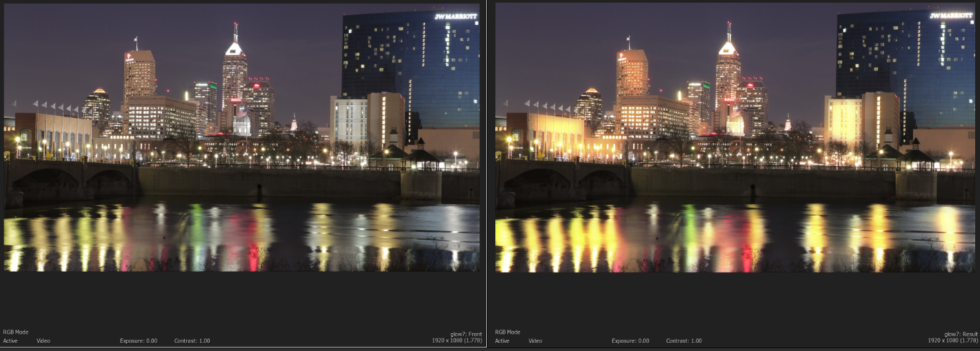Click Video label in the Result viewport
Image resolution: width=980 pixels, height=351 pixels.
pyautogui.click(x=535, y=341)
